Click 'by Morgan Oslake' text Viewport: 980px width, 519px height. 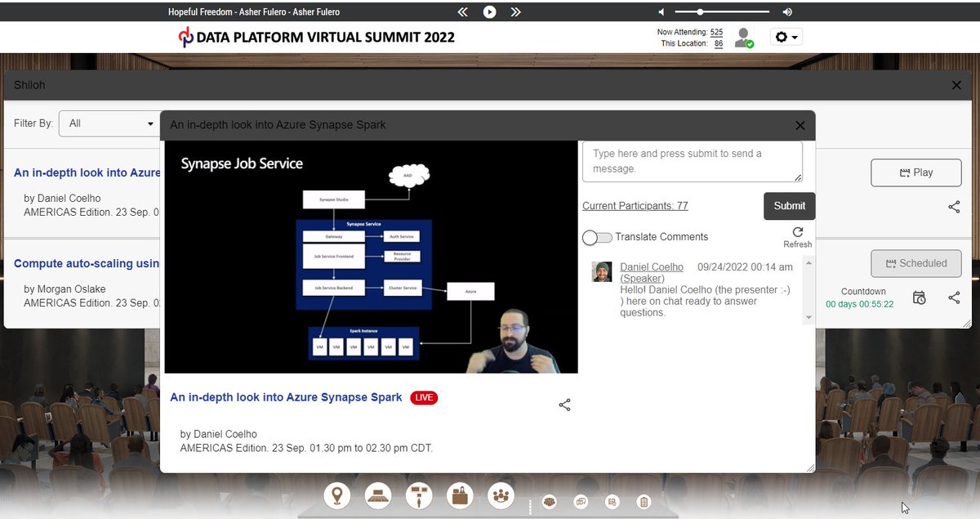click(x=65, y=289)
